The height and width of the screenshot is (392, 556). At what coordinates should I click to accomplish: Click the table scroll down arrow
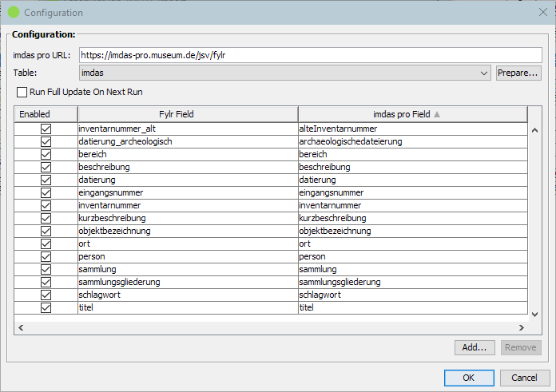click(x=534, y=315)
